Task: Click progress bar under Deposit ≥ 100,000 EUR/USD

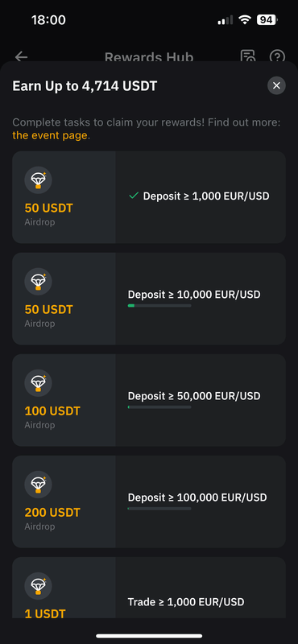Action: (159, 509)
